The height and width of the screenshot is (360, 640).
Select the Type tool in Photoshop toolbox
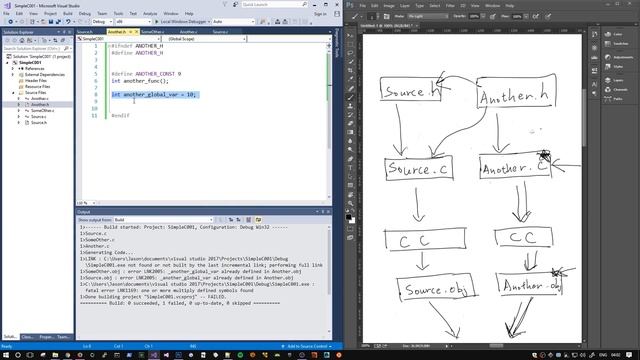click(350, 168)
